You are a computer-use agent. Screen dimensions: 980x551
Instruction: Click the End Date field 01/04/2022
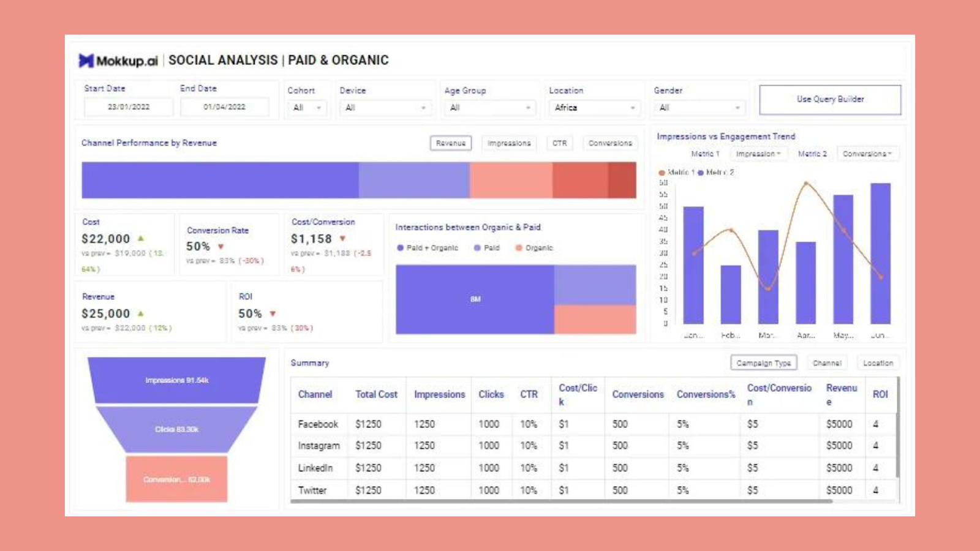225,107
